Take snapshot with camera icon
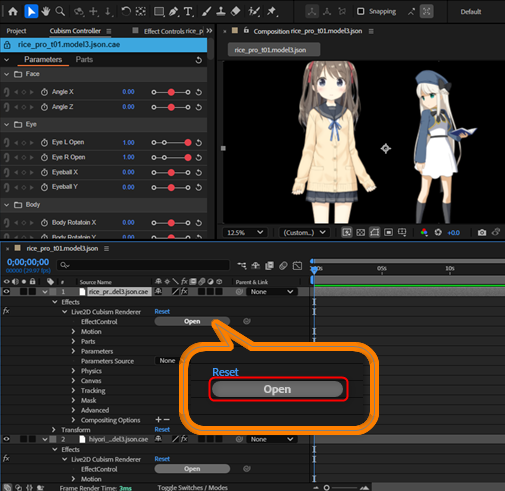The width and height of the screenshot is (505, 491). pyautogui.click(x=482, y=232)
